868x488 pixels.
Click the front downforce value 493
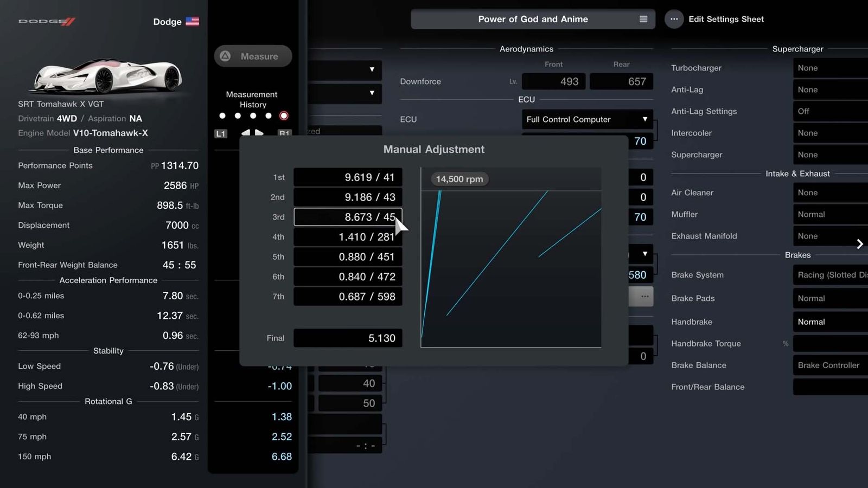[553, 81]
